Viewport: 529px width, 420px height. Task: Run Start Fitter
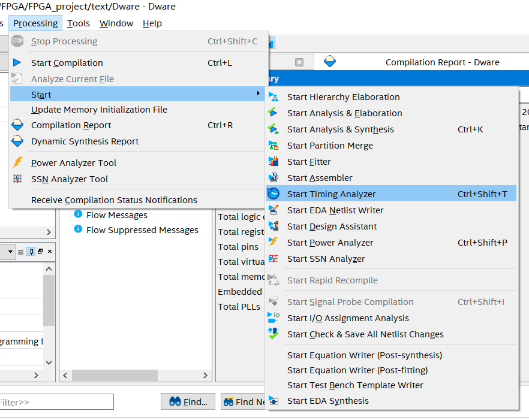coord(391,161)
